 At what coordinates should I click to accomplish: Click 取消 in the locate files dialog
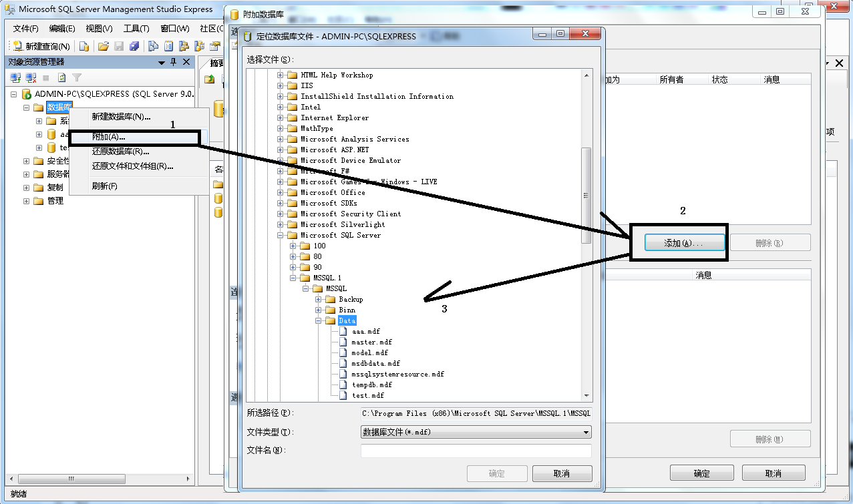tap(562, 473)
